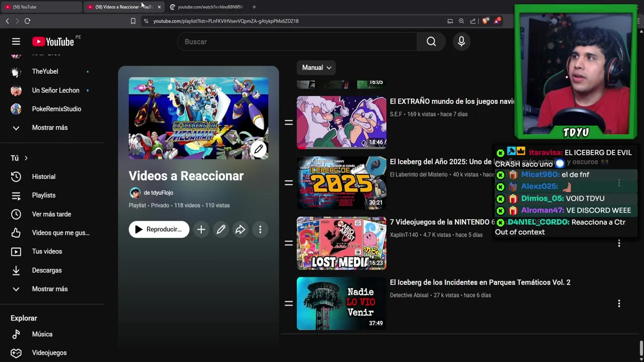Open the hamburger guide menu
Viewport: 644px width, 362px height.
coord(16,42)
